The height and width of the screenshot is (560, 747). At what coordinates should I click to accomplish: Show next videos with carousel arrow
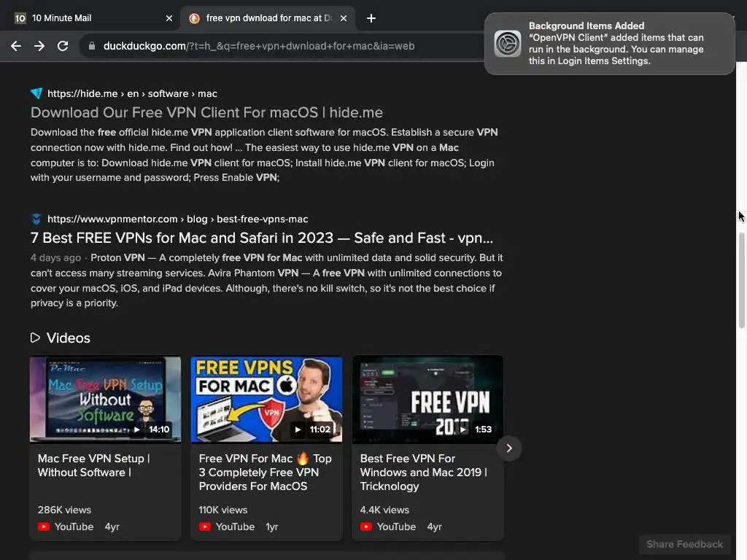point(509,448)
